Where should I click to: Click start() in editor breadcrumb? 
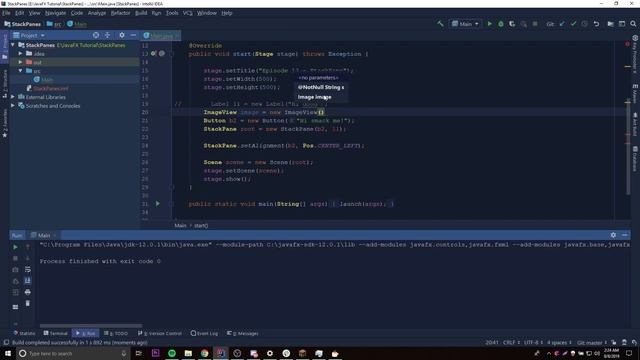coord(201,225)
